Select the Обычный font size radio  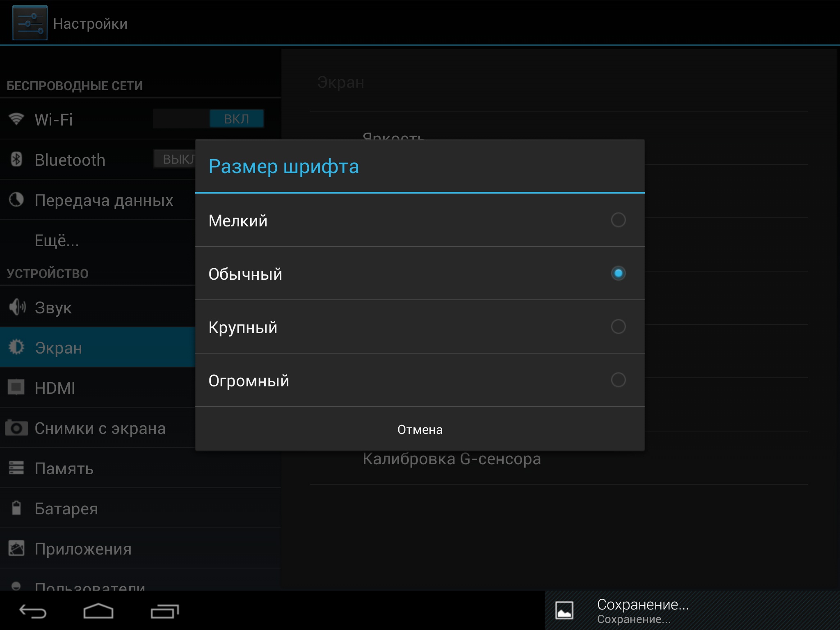coord(618,274)
